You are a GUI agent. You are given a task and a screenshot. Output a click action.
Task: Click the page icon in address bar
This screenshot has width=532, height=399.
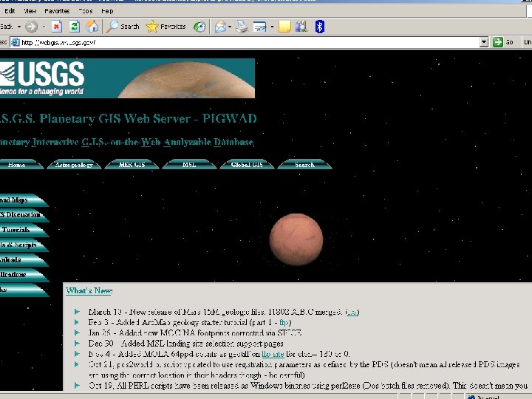[x=16, y=42]
